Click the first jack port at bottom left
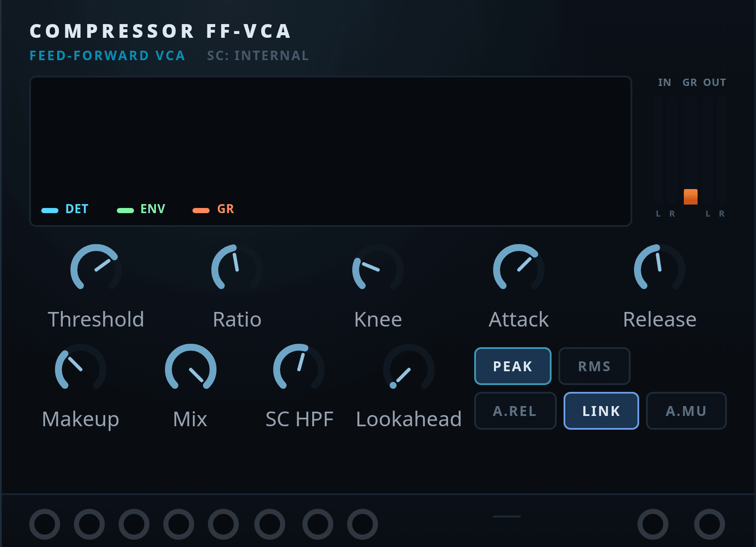756x547 pixels. [x=45, y=524]
